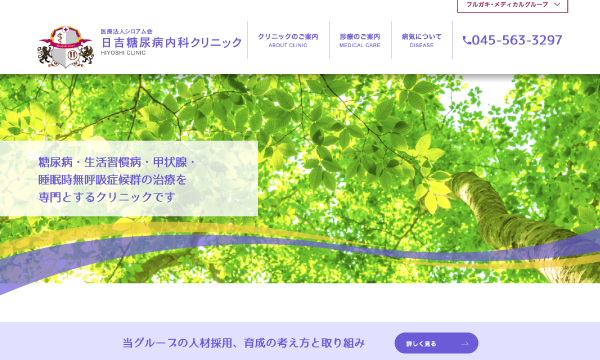Click the HIYOSHI CLINIC text under the title
Screen dimensions: 600x360
click(123, 53)
